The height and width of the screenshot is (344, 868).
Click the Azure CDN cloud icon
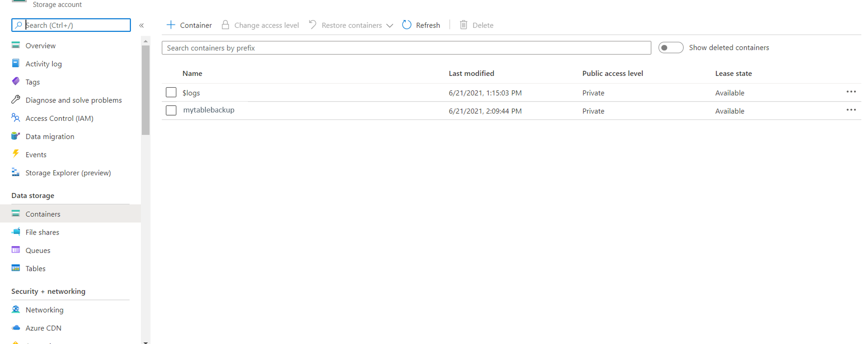click(16, 327)
